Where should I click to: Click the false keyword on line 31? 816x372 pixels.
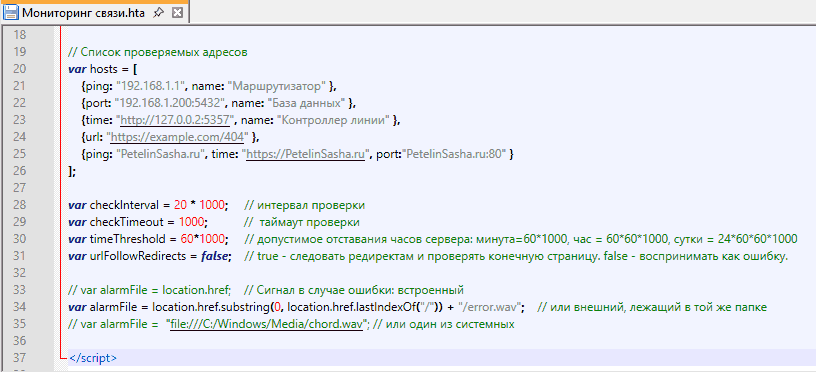216,256
